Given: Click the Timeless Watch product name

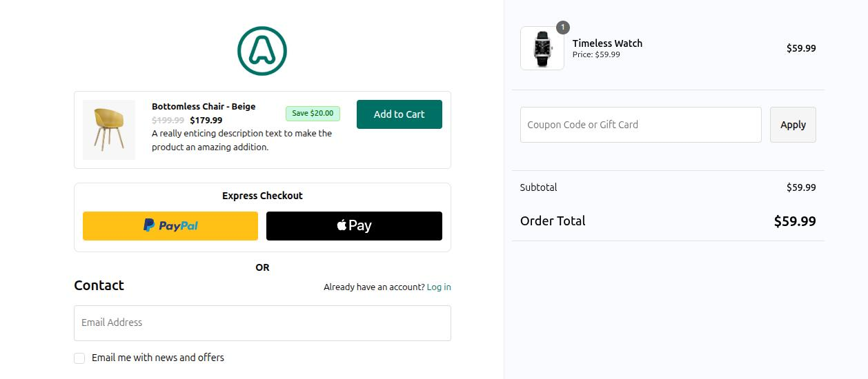Looking at the screenshot, I should point(607,43).
